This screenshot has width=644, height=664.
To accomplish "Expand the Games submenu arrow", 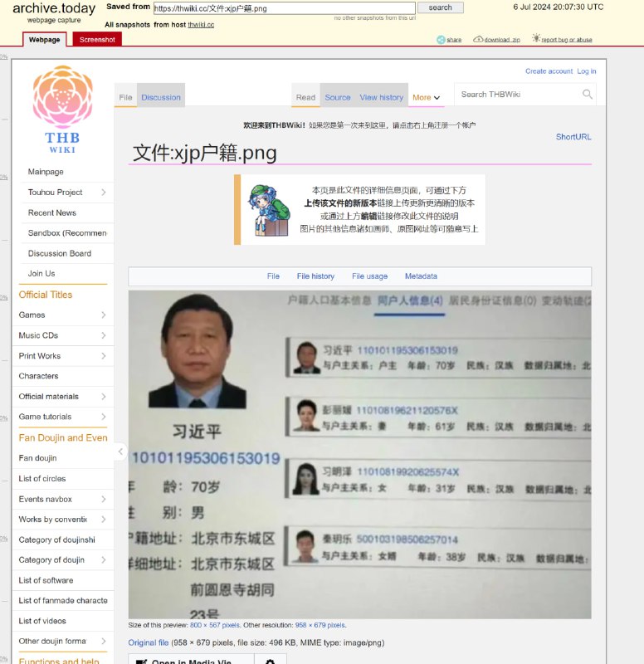I will (x=104, y=315).
